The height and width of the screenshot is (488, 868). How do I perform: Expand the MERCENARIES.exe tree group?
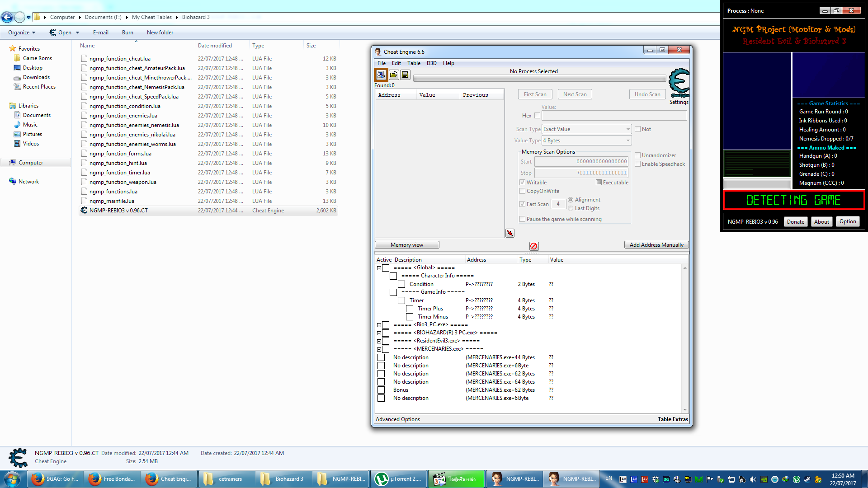tap(379, 349)
